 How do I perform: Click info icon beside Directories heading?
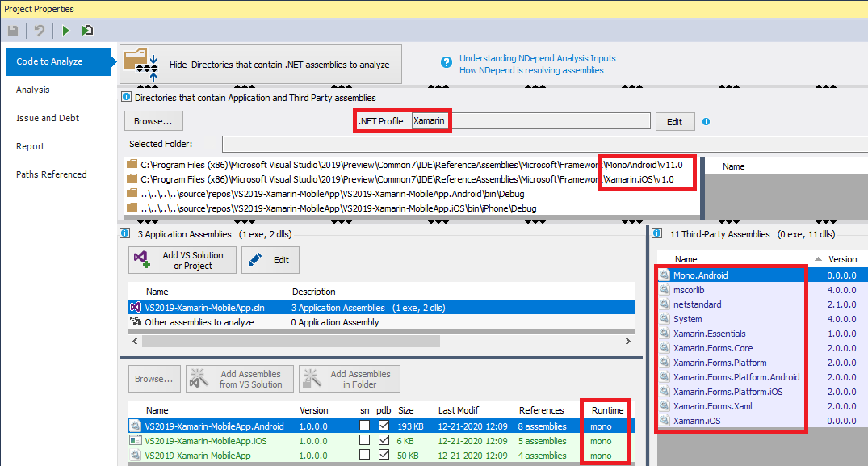click(126, 97)
